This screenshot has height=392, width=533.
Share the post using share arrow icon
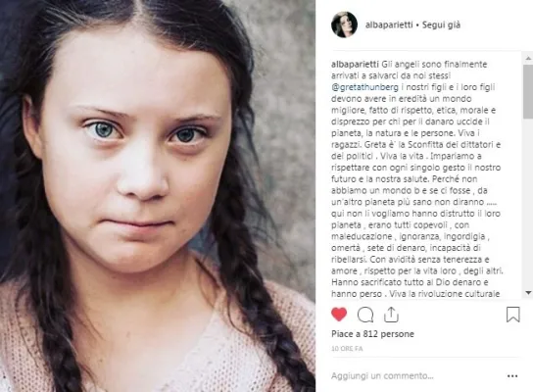point(391,315)
